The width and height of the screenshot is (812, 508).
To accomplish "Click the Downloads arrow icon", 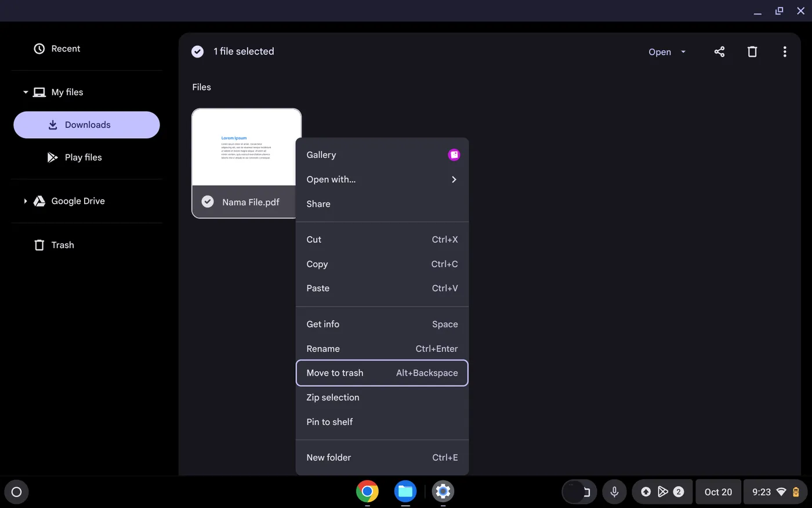I will [53, 125].
